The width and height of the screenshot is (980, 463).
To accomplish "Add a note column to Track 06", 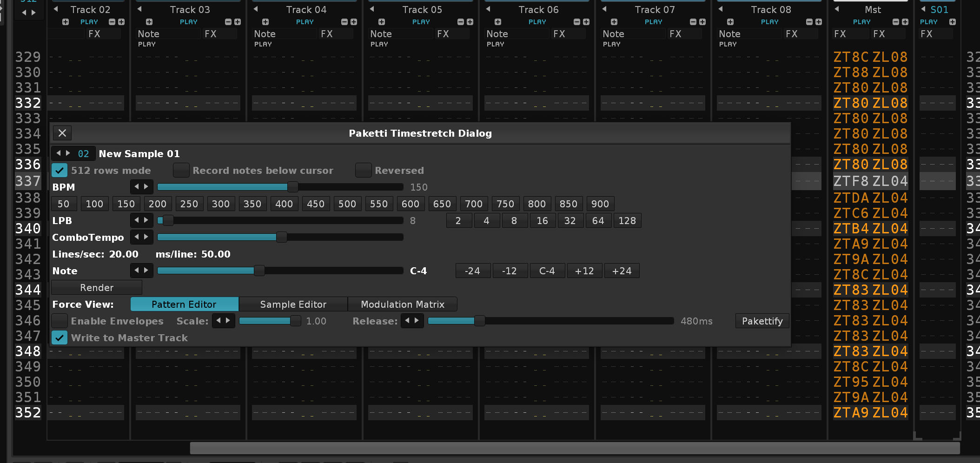I will click(498, 22).
